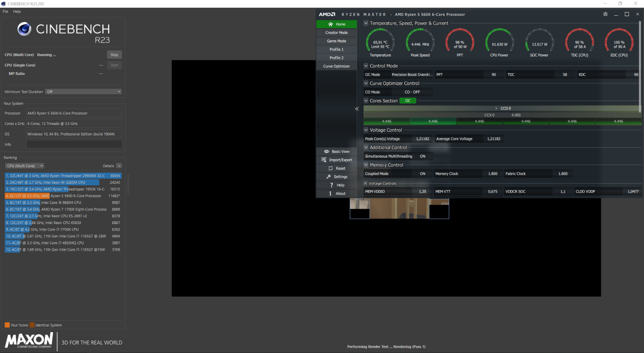Click the Info field in Cinebench

point(74,145)
